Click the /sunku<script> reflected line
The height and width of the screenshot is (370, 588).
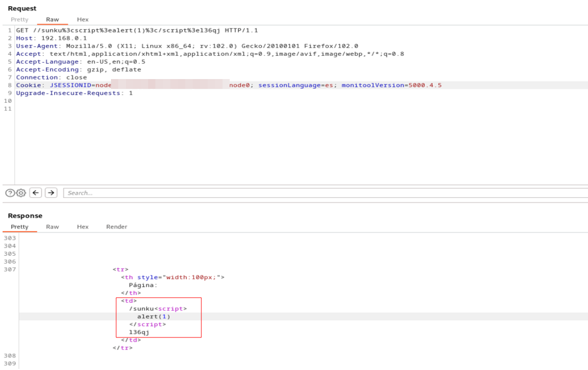click(158, 309)
